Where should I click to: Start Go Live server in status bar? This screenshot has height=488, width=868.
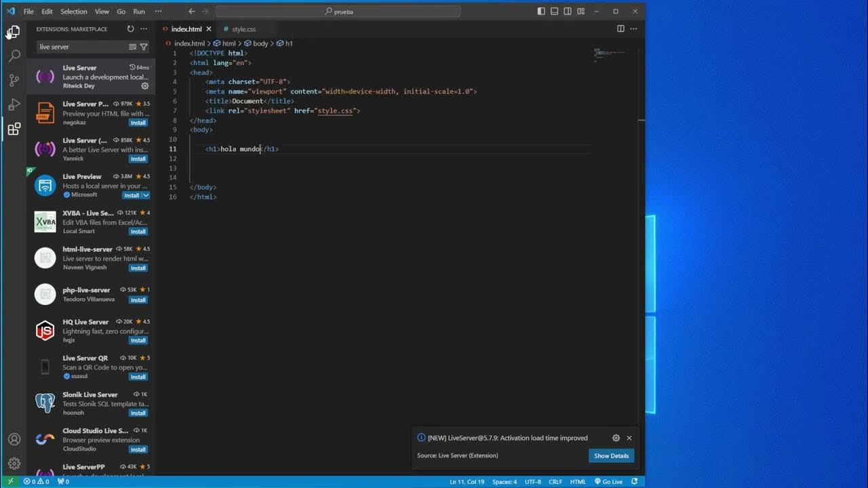click(608, 482)
